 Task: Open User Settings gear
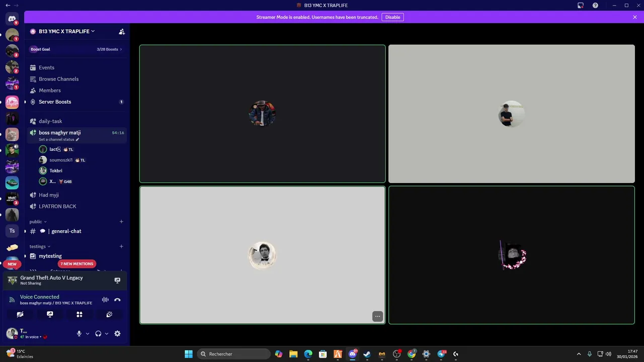117,333
